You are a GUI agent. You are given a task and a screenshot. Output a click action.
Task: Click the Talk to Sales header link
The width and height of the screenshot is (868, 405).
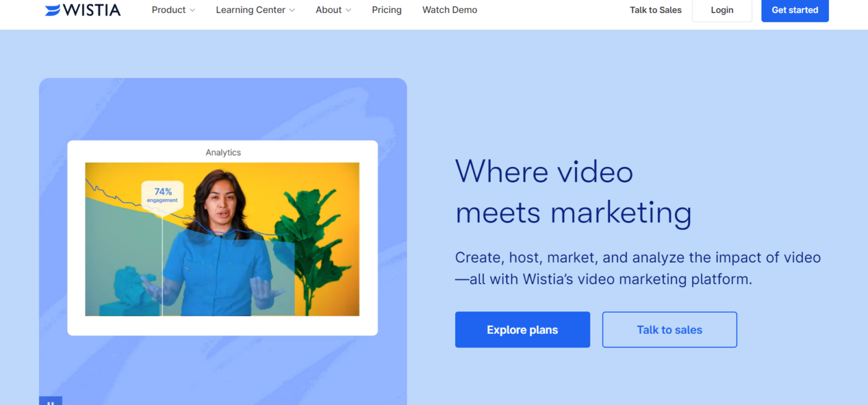pyautogui.click(x=655, y=10)
